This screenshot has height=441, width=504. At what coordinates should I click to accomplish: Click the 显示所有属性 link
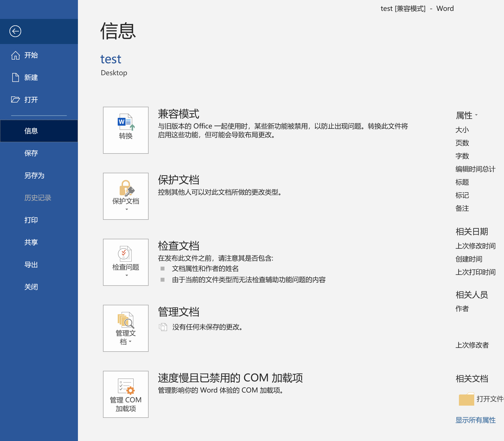pyautogui.click(x=475, y=420)
